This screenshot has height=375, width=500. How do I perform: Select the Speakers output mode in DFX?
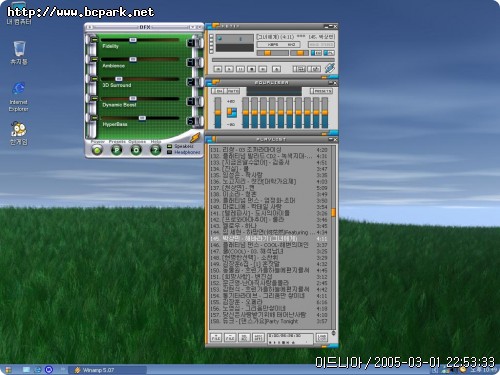pos(180,146)
